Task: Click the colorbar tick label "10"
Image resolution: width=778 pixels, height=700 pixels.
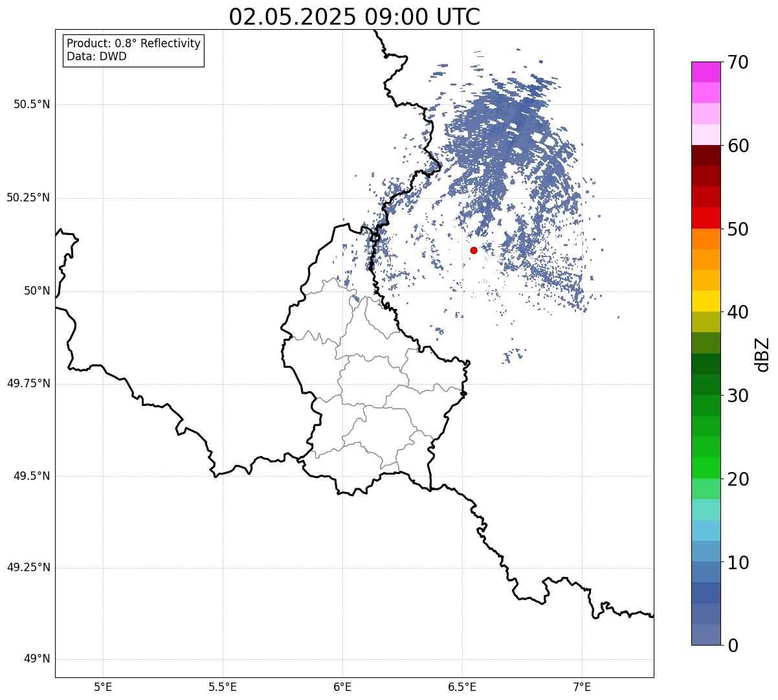Action: coord(738,563)
